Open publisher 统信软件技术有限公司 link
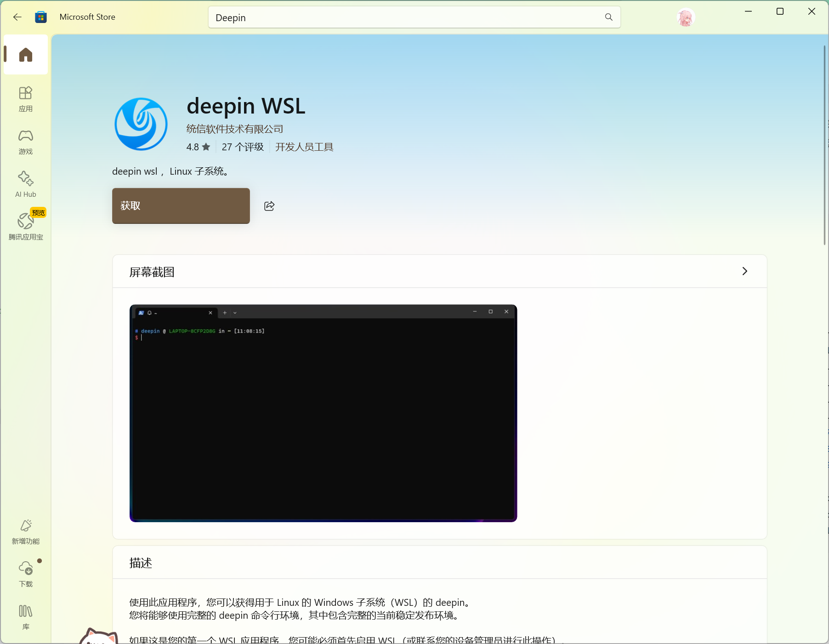Screen dimensions: 829x644 point(234,129)
